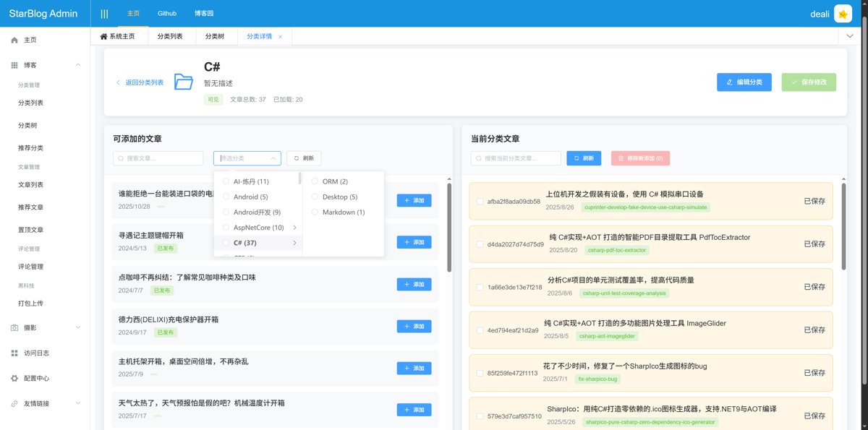
Task: Collapse the 博客 sidebar menu group
Action: [78, 65]
